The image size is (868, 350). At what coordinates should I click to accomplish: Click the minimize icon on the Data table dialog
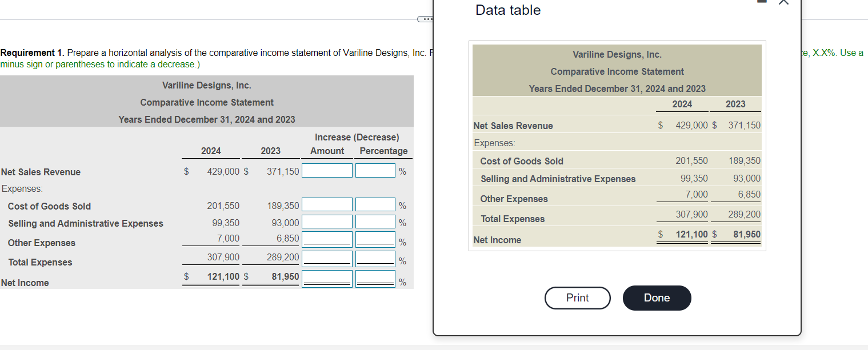761,3
